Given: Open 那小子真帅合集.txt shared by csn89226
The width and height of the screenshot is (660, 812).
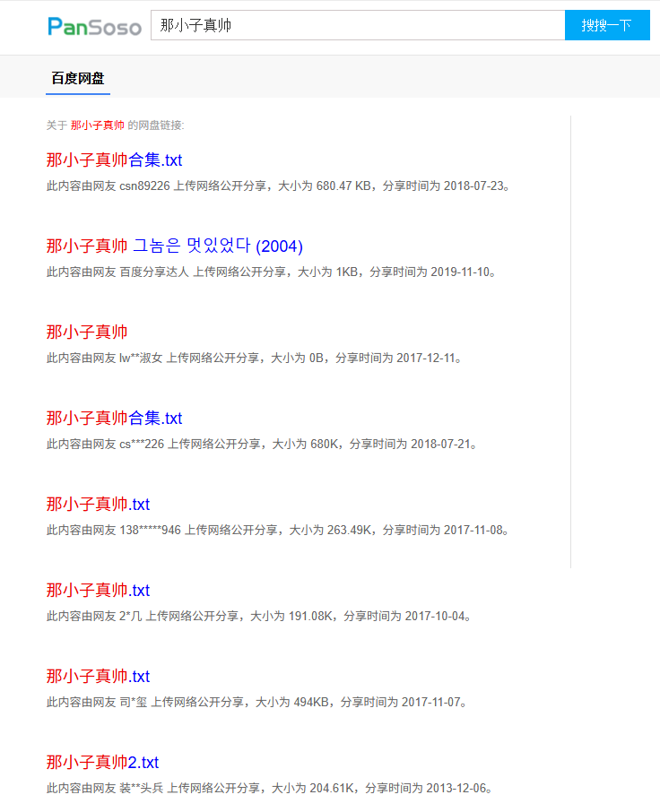Looking at the screenshot, I should coord(114,160).
